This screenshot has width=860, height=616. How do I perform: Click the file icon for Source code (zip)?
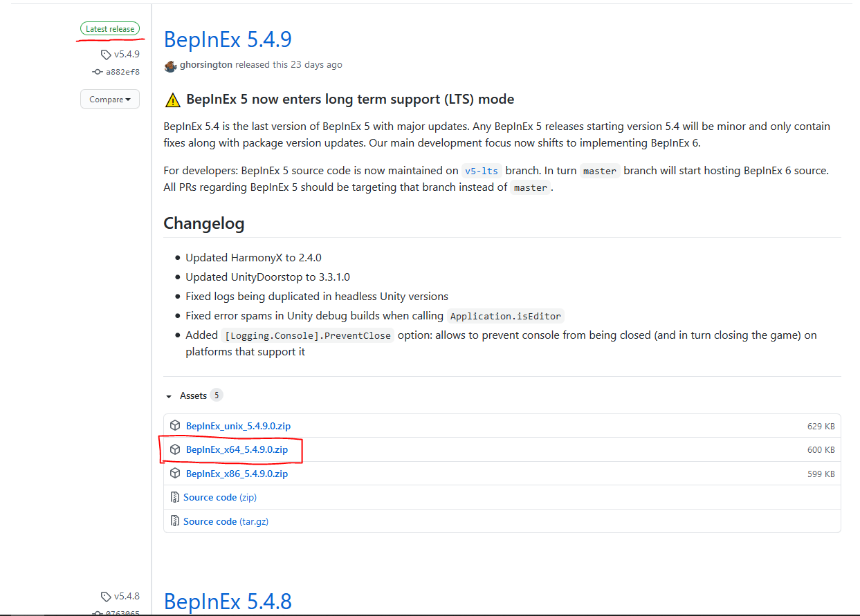tap(175, 497)
